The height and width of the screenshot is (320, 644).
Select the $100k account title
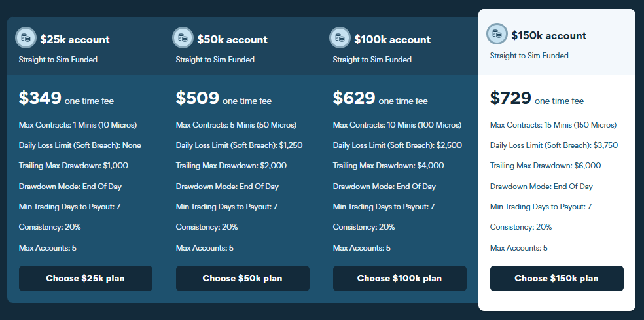coord(392,39)
